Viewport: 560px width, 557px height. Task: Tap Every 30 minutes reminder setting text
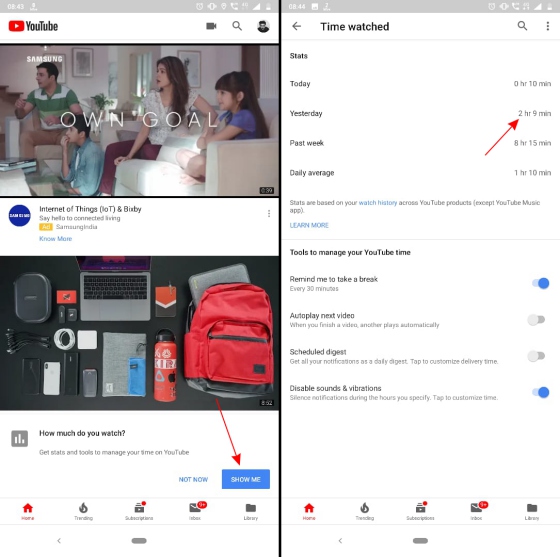coord(314,288)
